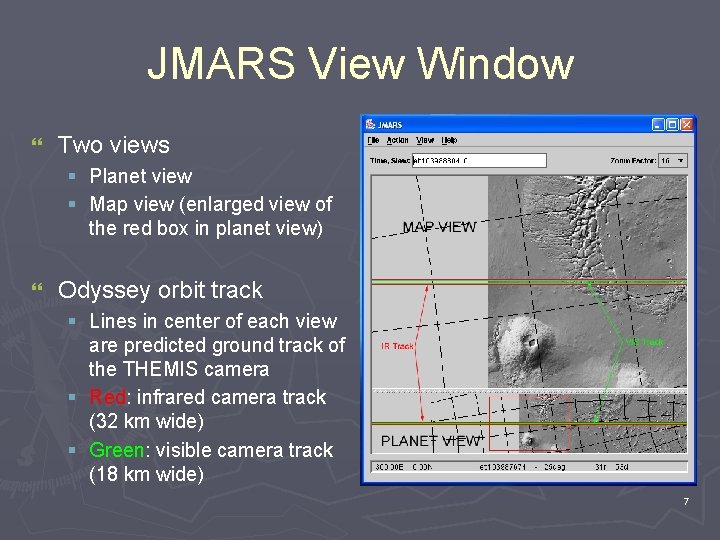Click the green word 'Green' in the slide
The height and width of the screenshot is (540, 720).
pyautogui.click(x=117, y=450)
